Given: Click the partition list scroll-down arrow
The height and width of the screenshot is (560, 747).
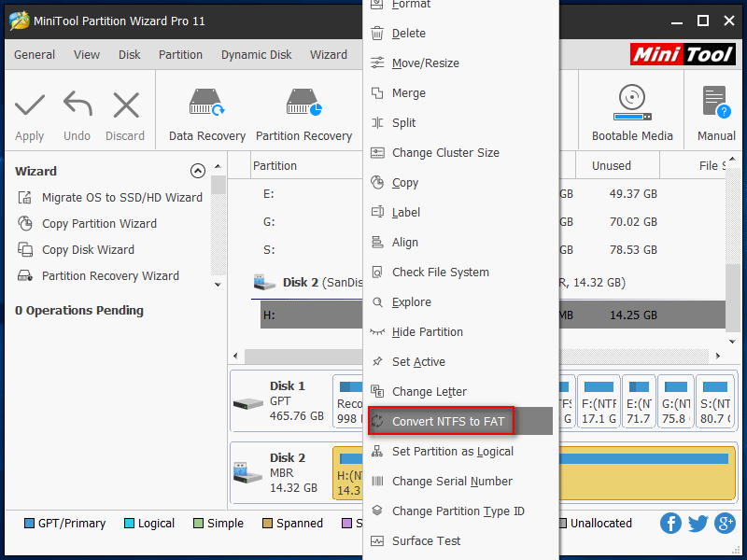Looking at the screenshot, I should 732,342.
